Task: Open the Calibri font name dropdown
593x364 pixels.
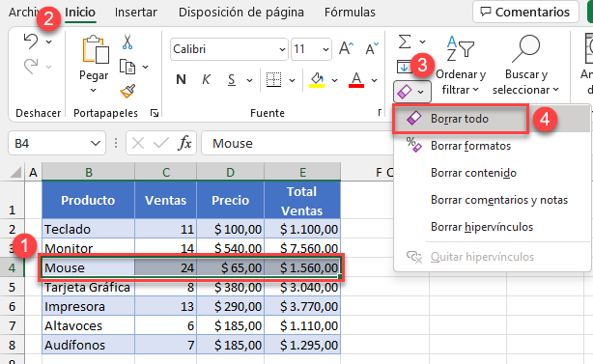Action: [282, 49]
